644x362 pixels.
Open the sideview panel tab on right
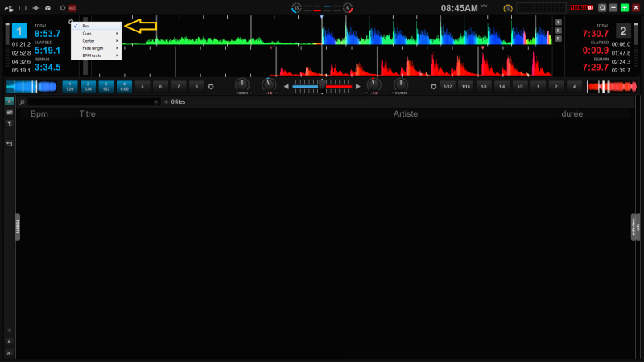(635, 227)
